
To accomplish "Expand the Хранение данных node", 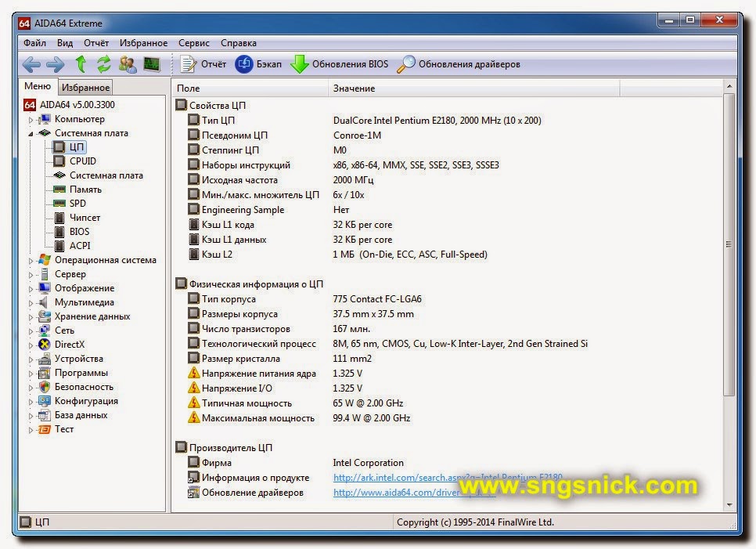I will click(x=31, y=317).
